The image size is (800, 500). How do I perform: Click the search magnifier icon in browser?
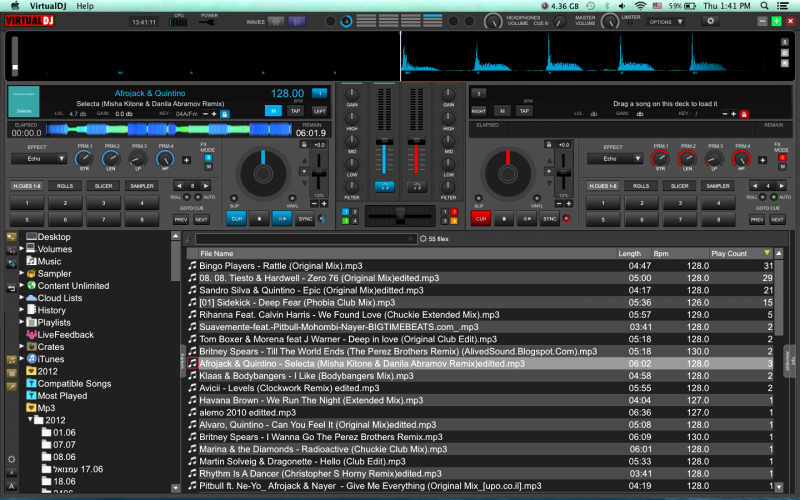(x=190, y=239)
